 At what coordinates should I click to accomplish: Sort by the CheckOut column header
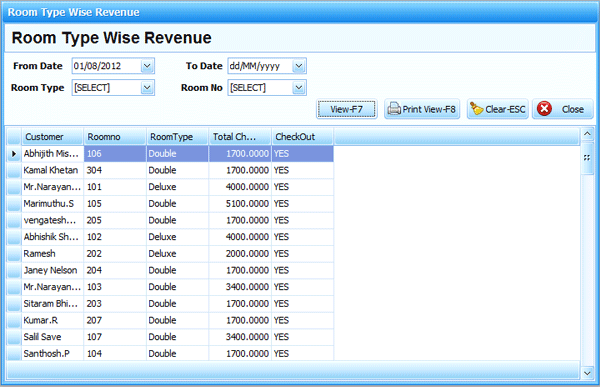tap(303, 137)
